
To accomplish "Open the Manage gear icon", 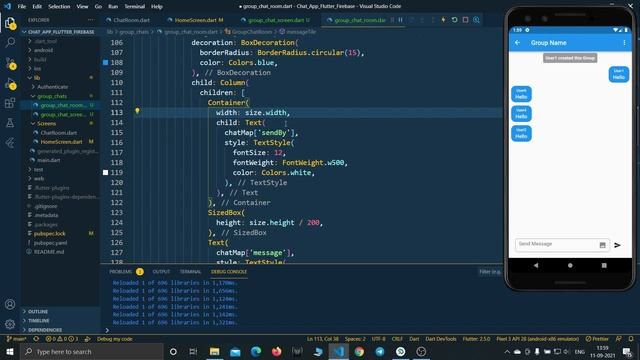I will 10,324.
